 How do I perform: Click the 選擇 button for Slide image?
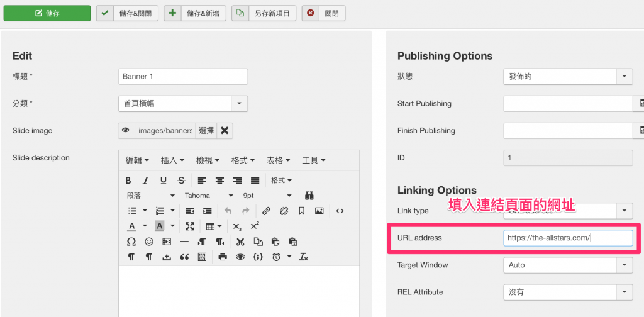point(206,131)
